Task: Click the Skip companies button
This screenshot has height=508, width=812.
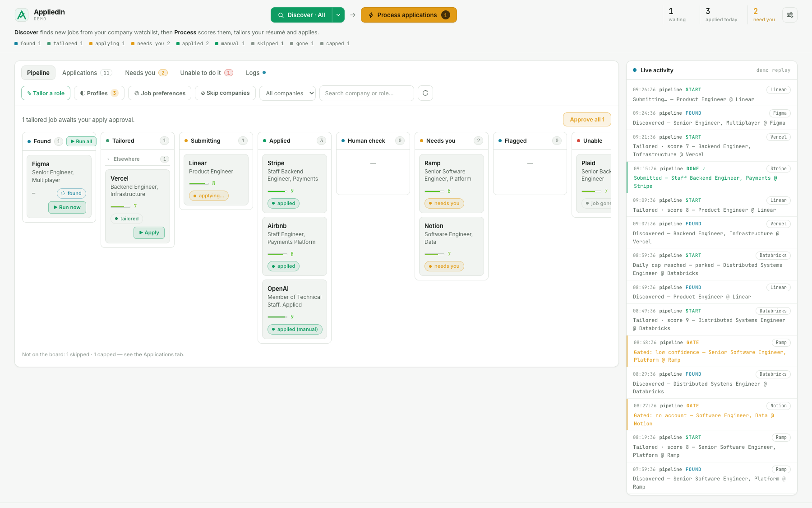Action: pyautogui.click(x=225, y=93)
